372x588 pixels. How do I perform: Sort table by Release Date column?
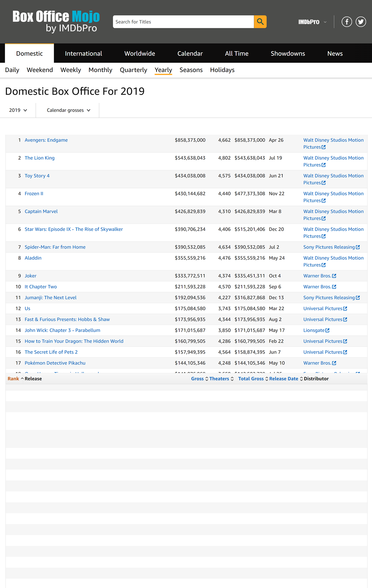(x=286, y=379)
